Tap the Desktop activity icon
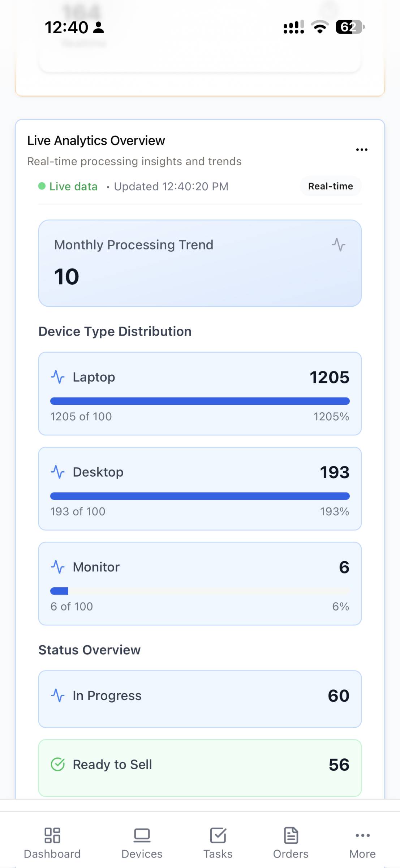This screenshot has width=400, height=868. [x=58, y=472]
